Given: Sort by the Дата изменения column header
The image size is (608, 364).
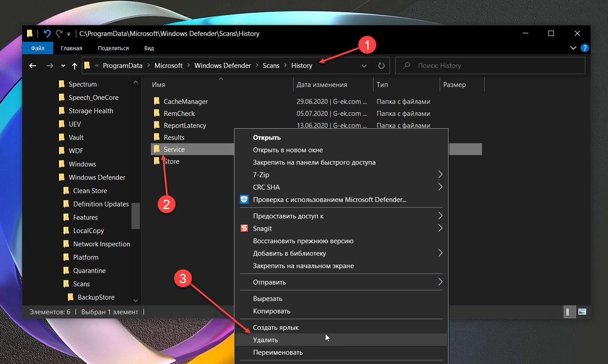Looking at the screenshot, I should pos(333,84).
